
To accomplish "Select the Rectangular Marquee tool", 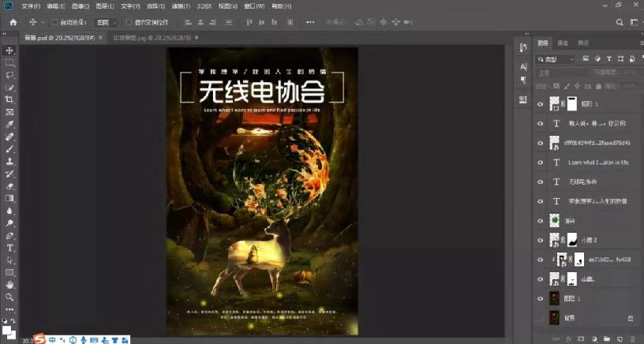I will [9, 63].
